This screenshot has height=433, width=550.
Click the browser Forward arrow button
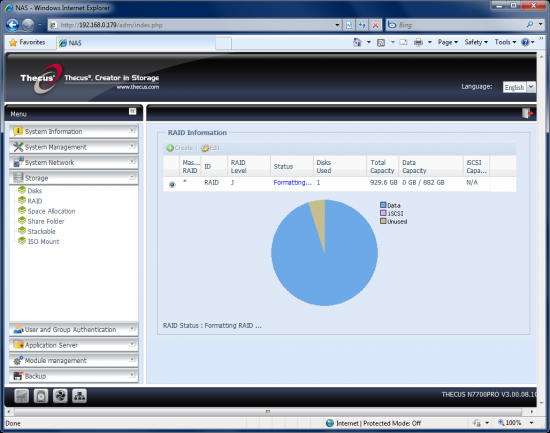click(x=28, y=25)
